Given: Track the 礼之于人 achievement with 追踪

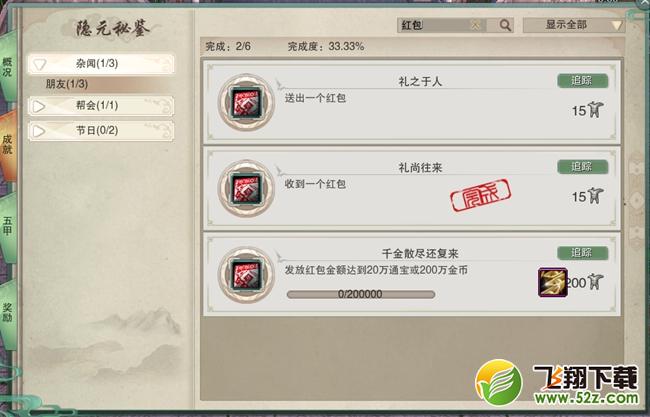Looking at the screenshot, I should pos(582,81).
